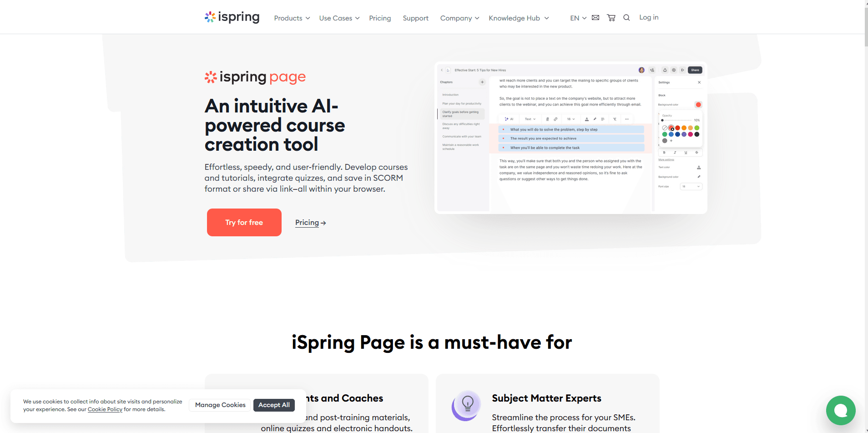Accept all cookies
This screenshot has height=433, width=868.
coord(274,405)
